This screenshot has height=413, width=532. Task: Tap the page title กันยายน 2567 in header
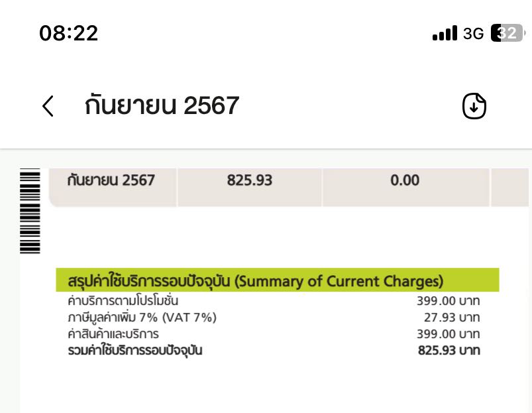pyautogui.click(x=162, y=106)
